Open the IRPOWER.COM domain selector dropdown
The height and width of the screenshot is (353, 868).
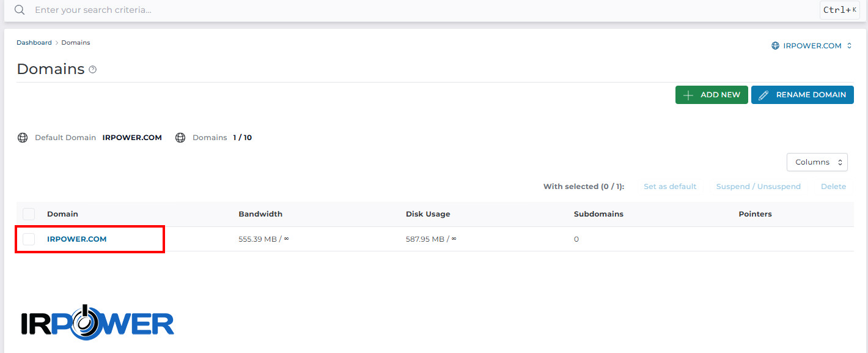click(812, 46)
